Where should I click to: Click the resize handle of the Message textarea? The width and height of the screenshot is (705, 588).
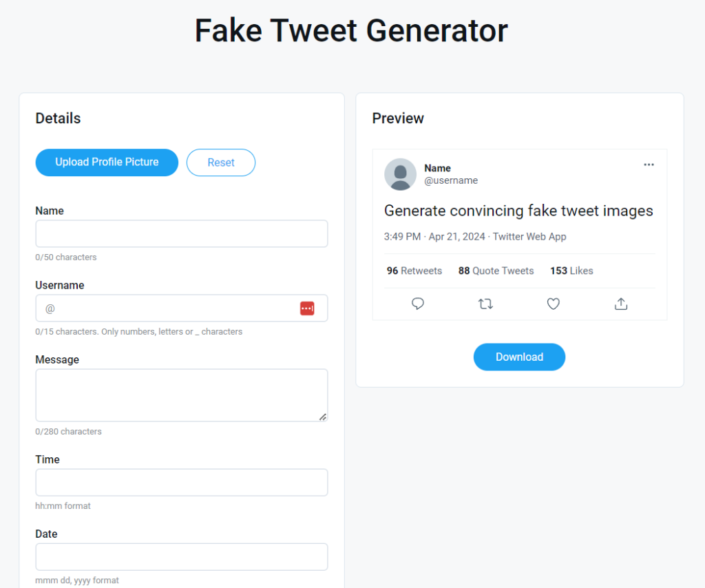pyautogui.click(x=323, y=417)
